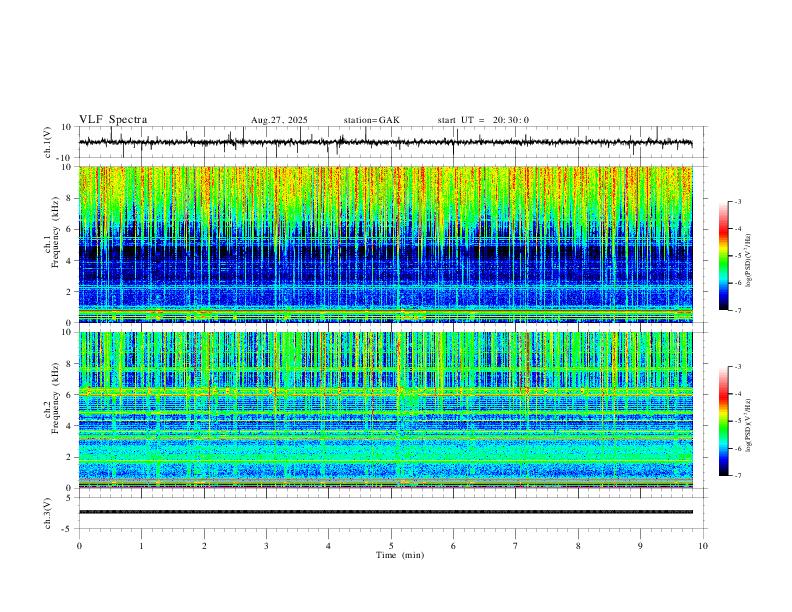Click time tick label "10" on x-axis
The image size is (792, 612).
point(703,546)
